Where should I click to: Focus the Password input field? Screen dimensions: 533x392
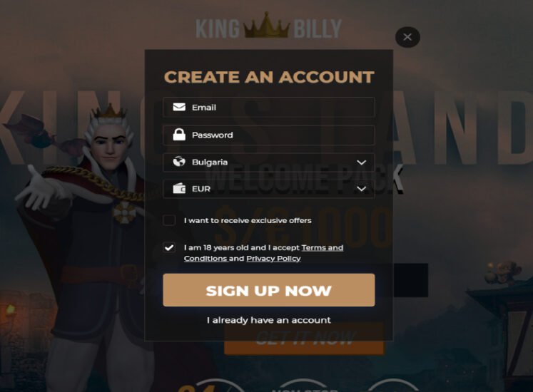[269, 135]
